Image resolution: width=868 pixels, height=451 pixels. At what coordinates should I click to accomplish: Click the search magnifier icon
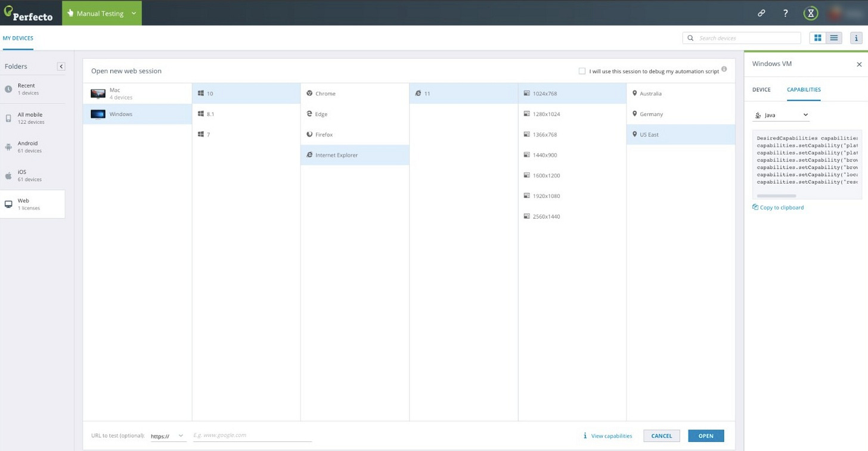690,38
